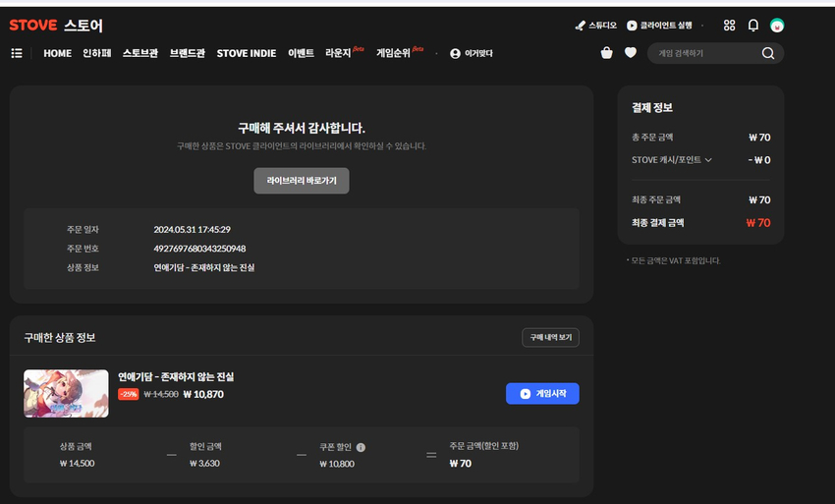835x504 pixels.
Task: Open STOVE INDIE menu
Action: click(x=246, y=53)
